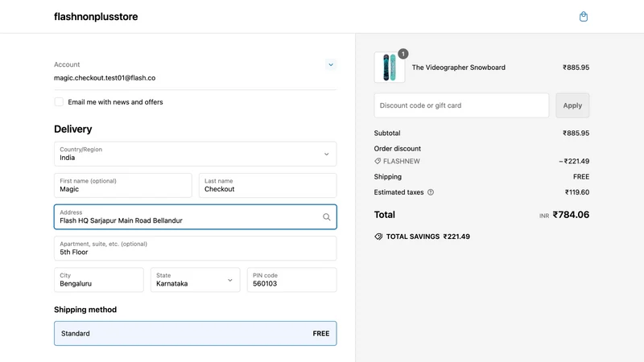Click the Discount code or gift card field
This screenshot has width=644, height=362.
(x=461, y=105)
